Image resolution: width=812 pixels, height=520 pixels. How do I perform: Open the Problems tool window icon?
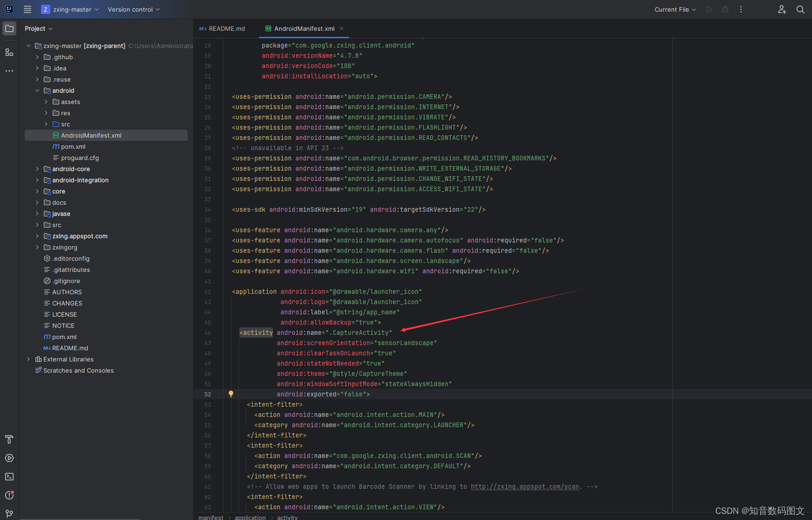point(9,495)
